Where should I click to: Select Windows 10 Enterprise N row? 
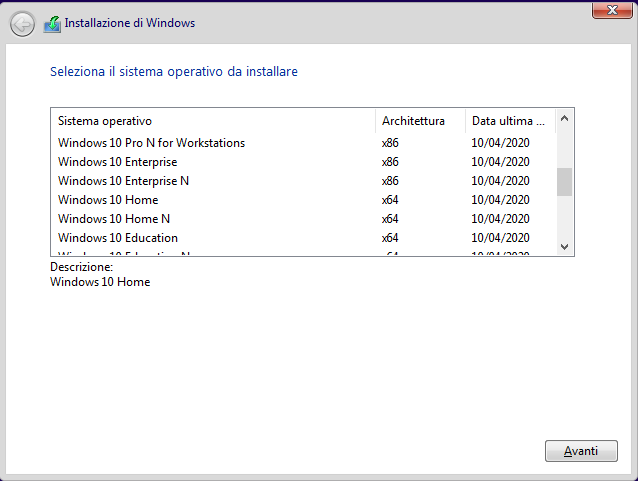pos(303,181)
